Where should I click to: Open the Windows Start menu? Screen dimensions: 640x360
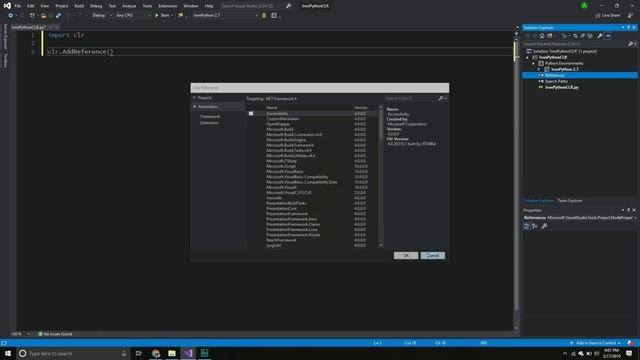(8, 353)
